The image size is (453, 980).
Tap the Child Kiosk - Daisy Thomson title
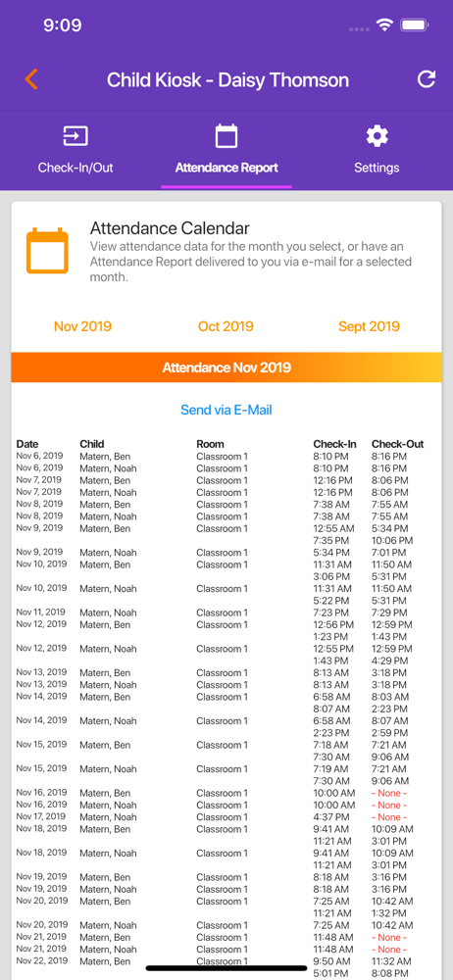point(227,80)
